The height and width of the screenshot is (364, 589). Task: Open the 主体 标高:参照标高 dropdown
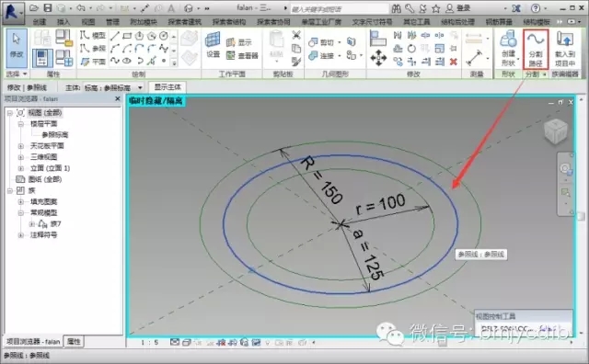[113, 88]
